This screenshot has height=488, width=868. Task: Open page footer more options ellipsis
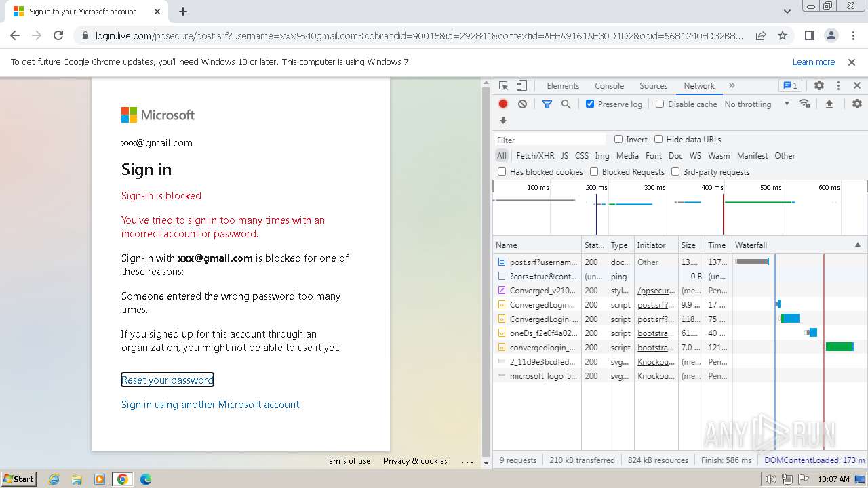(467, 461)
